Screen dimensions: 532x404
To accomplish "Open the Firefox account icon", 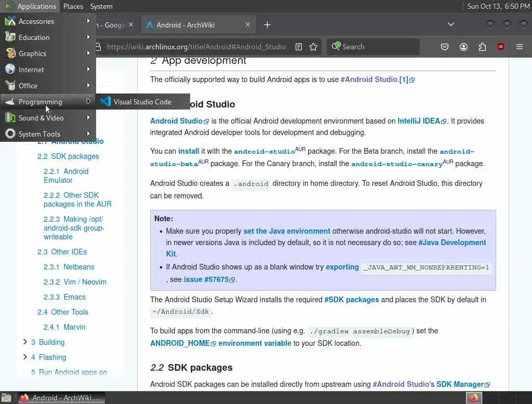I will pos(463,47).
